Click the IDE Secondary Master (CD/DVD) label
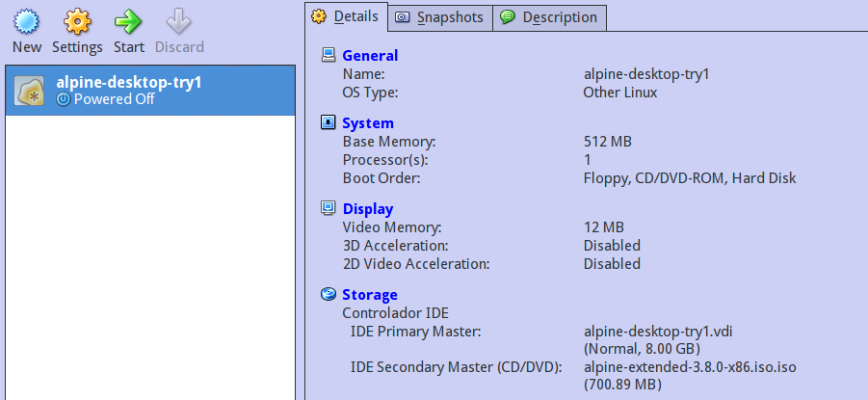 coord(456,367)
